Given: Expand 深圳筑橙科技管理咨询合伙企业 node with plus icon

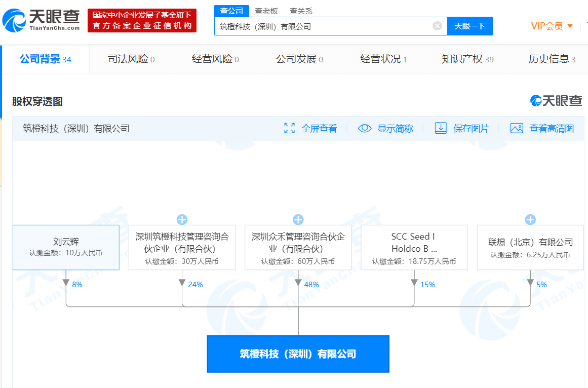Looking at the screenshot, I should point(182,220).
